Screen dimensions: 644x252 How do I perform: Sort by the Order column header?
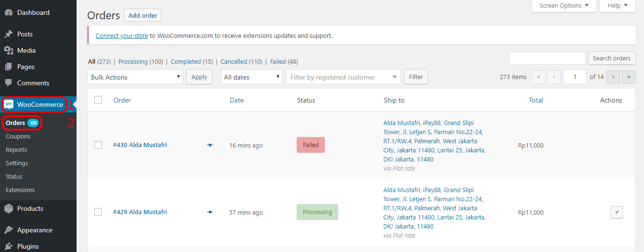(x=122, y=100)
